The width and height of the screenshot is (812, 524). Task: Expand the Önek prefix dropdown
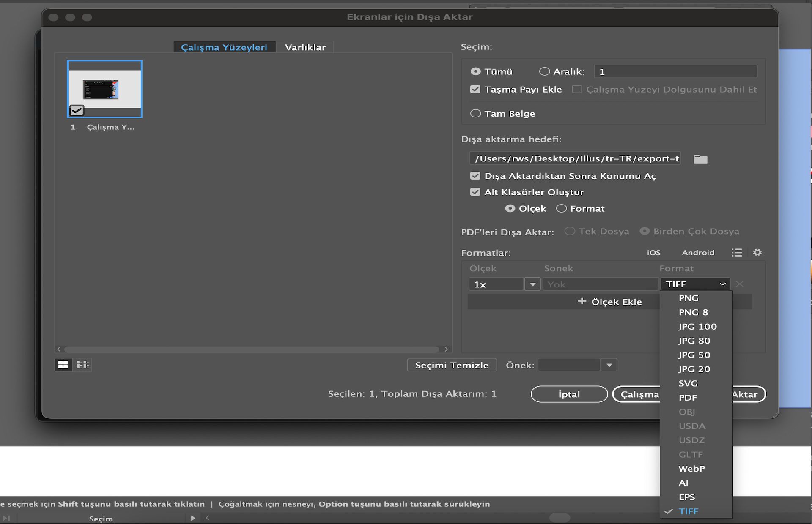pyautogui.click(x=609, y=365)
